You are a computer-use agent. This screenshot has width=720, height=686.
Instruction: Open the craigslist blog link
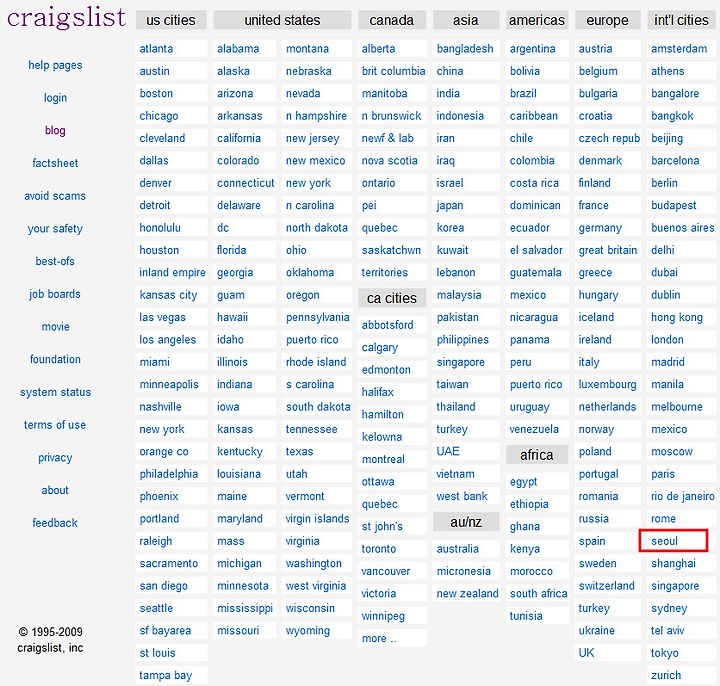55,130
